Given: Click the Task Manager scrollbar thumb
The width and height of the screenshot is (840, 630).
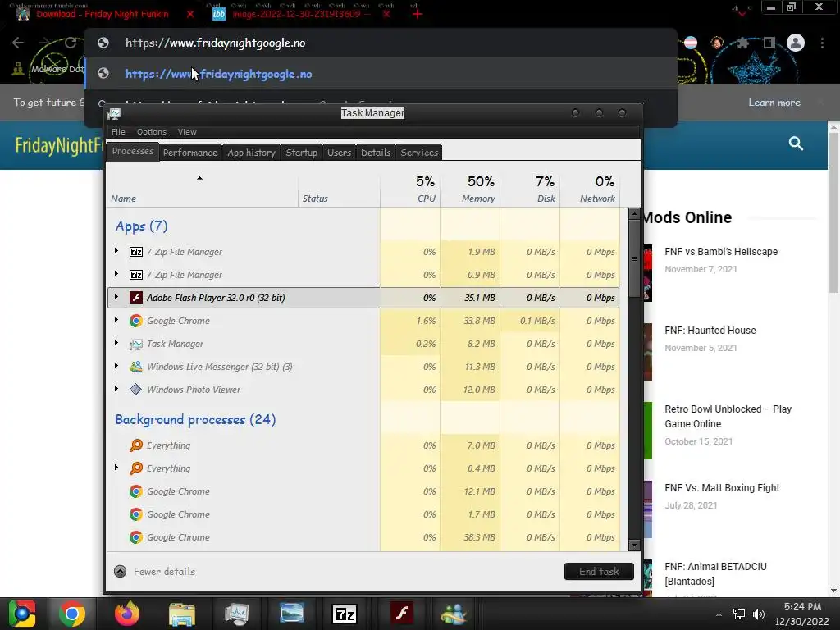Looking at the screenshot, I should (x=634, y=258).
